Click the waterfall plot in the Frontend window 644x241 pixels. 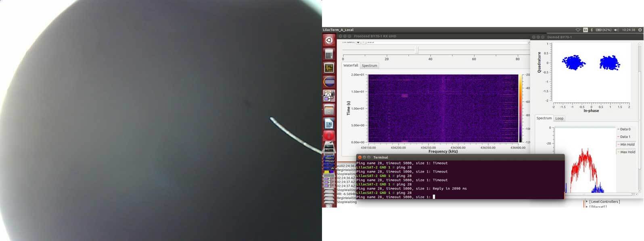443,108
